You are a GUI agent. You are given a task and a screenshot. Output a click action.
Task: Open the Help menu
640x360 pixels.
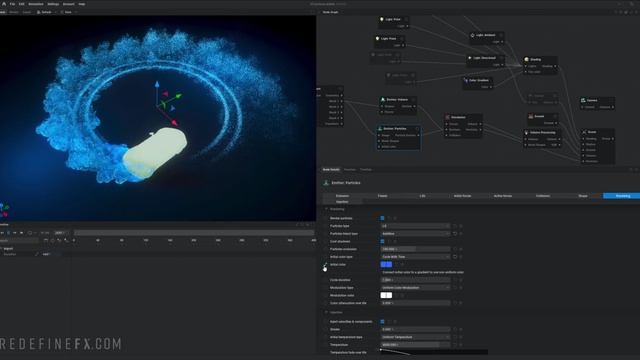pyautogui.click(x=82, y=4)
